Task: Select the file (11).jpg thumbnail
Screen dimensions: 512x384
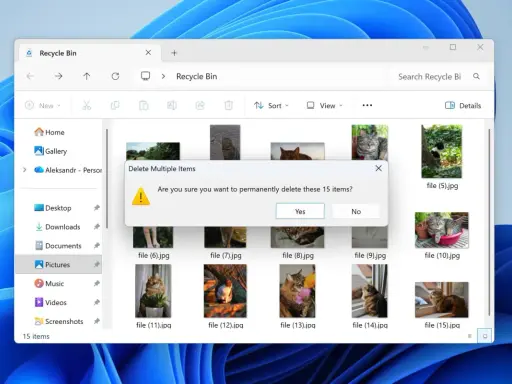Action: (153, 291)
